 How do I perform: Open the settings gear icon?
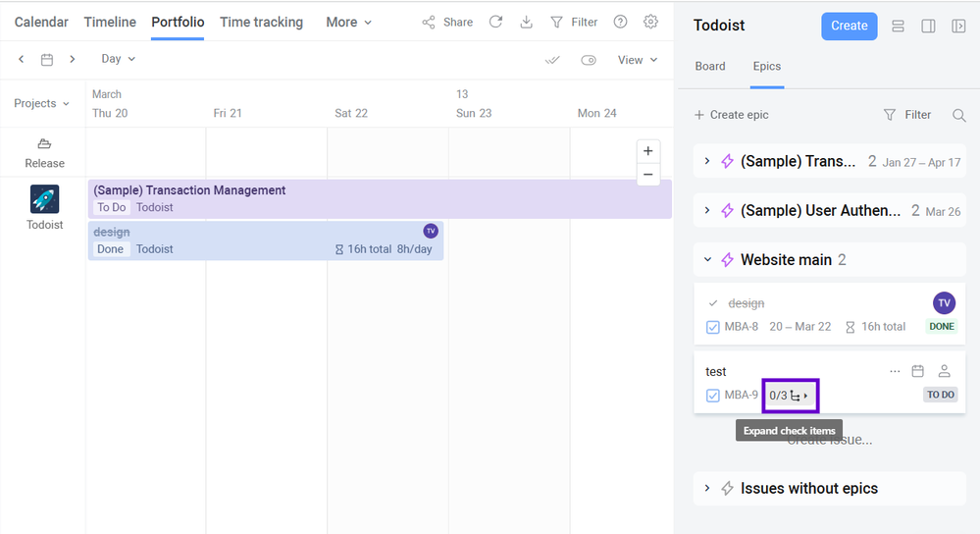650,22
